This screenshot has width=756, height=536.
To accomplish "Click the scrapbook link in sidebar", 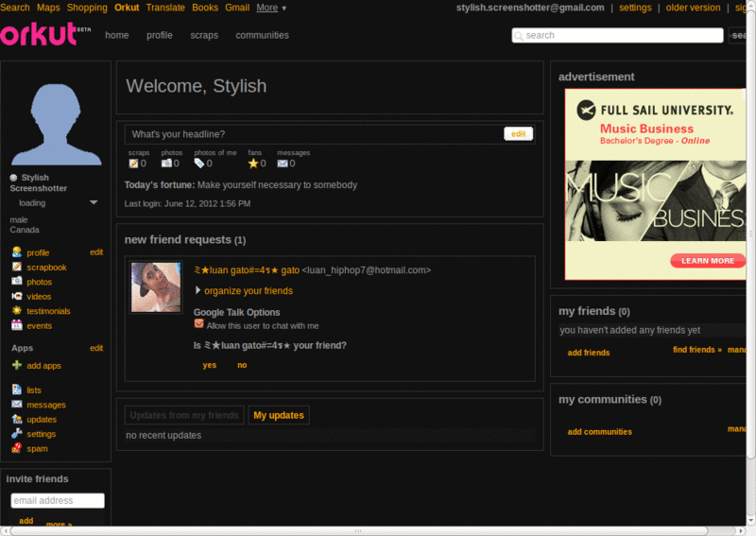I will point(46,268).
